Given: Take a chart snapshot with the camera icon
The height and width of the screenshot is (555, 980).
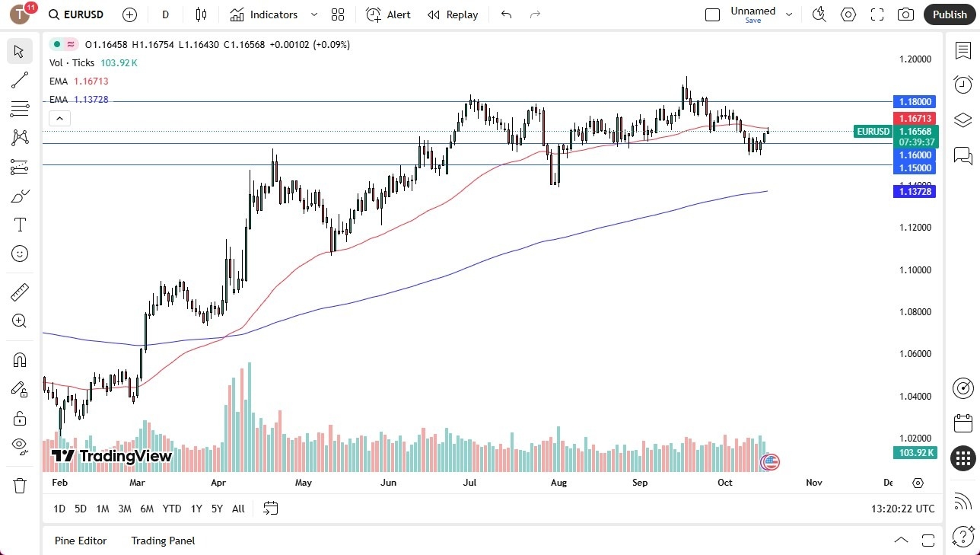Looking at the screenshot, I should pos(905,14).
